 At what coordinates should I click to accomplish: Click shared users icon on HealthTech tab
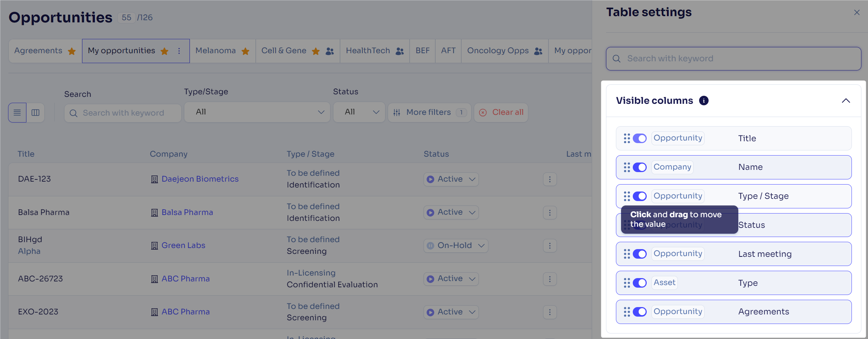[x=400, y=51]
